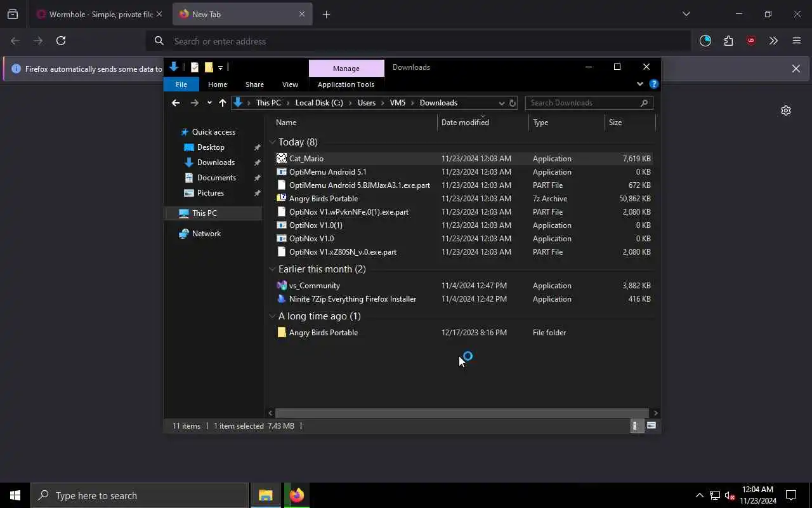The width and height of the screenshot is (812, 508).
Task: Open the Firefox privacy dashboard icon
Action: pos(705,41)
